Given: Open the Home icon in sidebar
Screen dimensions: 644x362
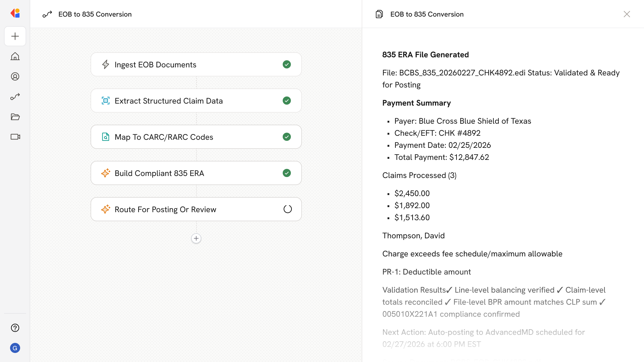Looking at the screenshot, I should (15, 56).
